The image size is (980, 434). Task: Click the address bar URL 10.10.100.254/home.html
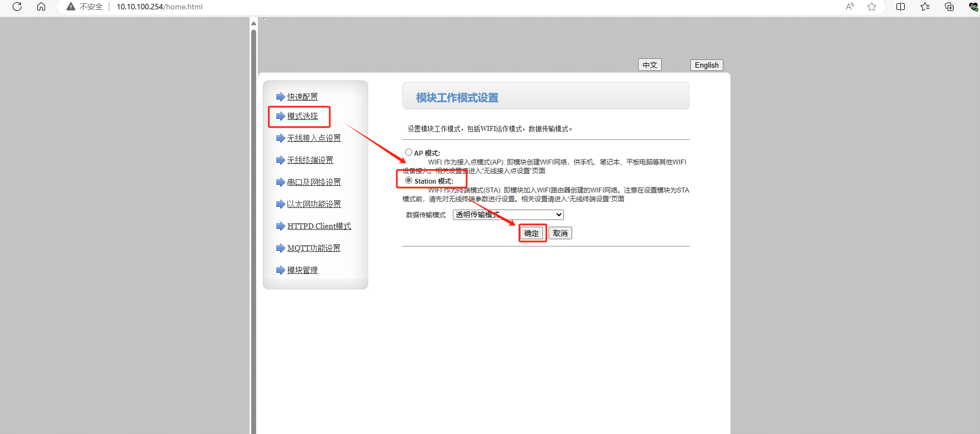point(159,7)
